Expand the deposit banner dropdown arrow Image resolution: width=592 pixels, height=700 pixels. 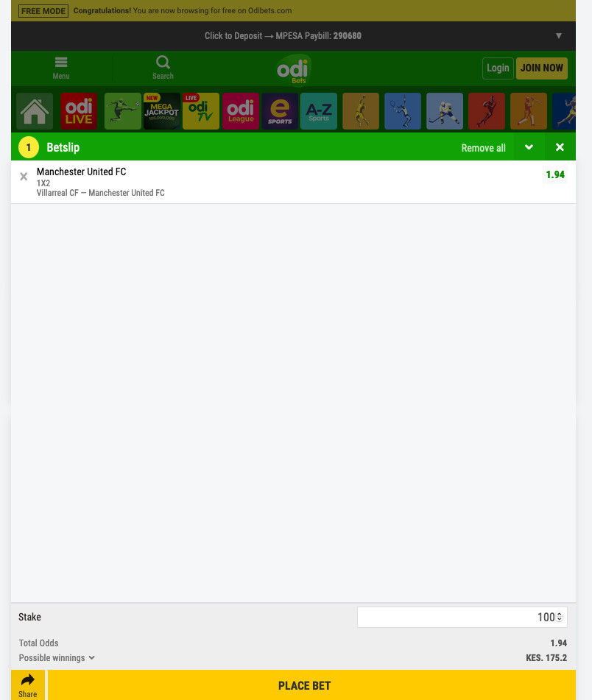point(559,36)
